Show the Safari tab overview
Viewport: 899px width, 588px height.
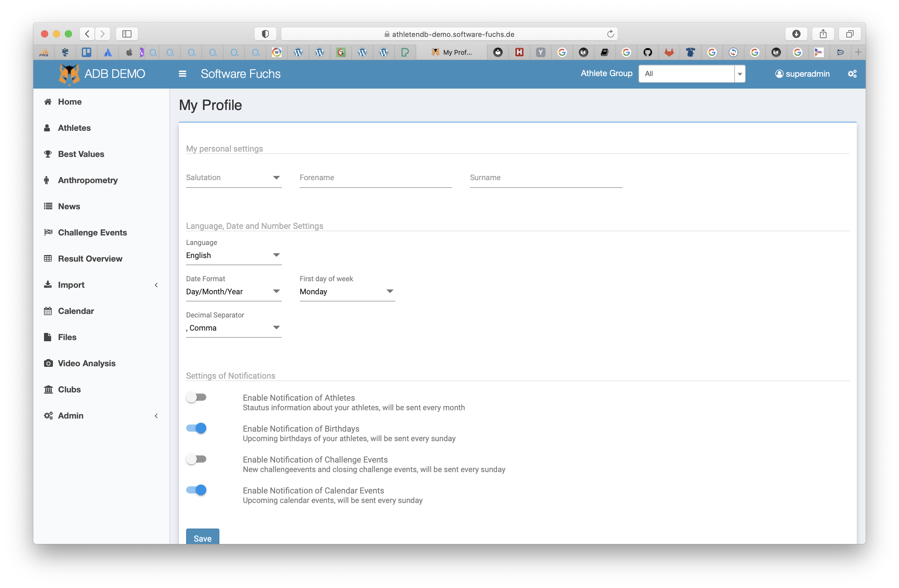pyautogui.click(x=850, y=34)
